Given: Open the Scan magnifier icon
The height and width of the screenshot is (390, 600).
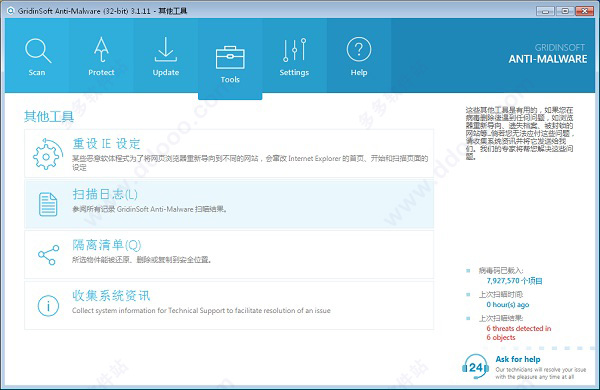Looking at the screenshot, I should pos(38,51).
